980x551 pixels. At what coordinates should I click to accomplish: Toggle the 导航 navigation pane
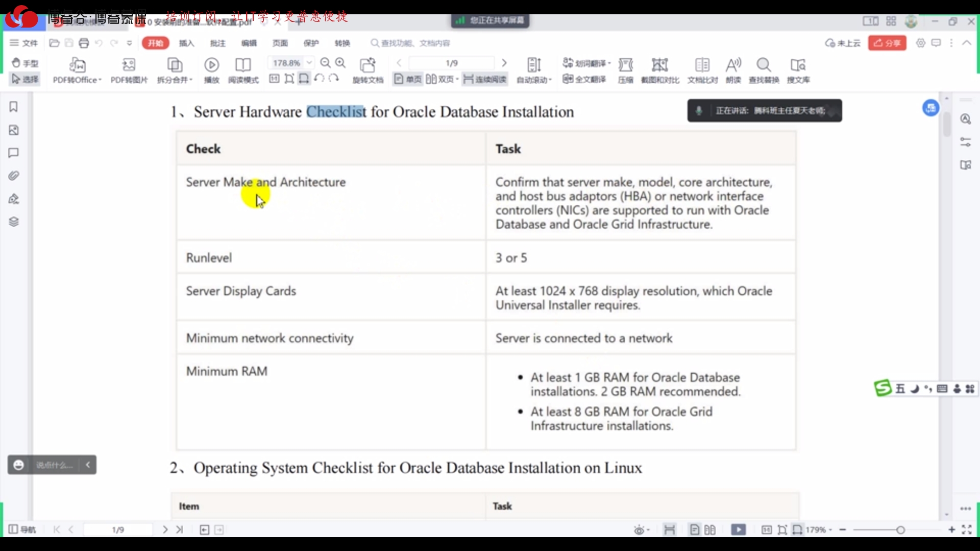click(22, 530)
